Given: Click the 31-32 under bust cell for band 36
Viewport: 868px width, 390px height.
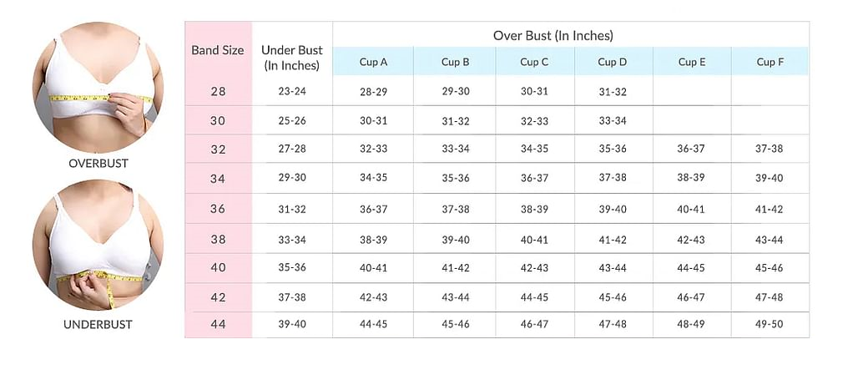Looking at the screenshot, I should coord(292,209).
